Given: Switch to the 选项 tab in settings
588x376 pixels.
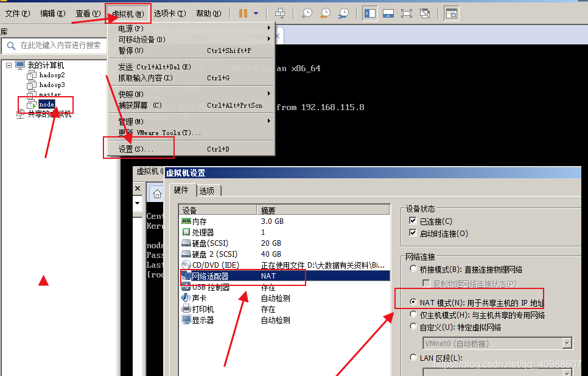Looking at the screenshot, I should coord(208,190).
